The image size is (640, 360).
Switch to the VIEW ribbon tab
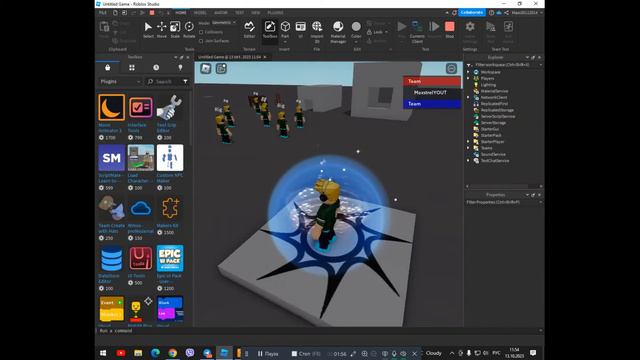(x=256, y=13)
